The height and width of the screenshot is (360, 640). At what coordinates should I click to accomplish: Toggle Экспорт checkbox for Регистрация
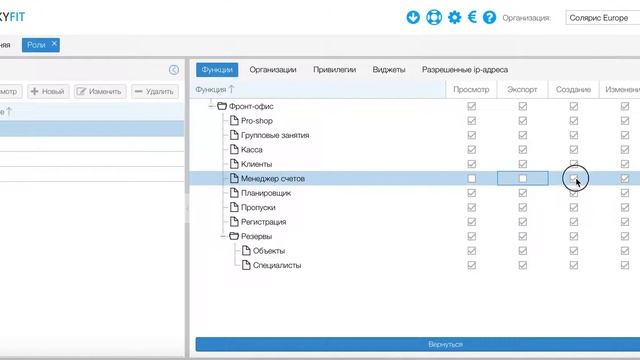click(x=523, y=222)
